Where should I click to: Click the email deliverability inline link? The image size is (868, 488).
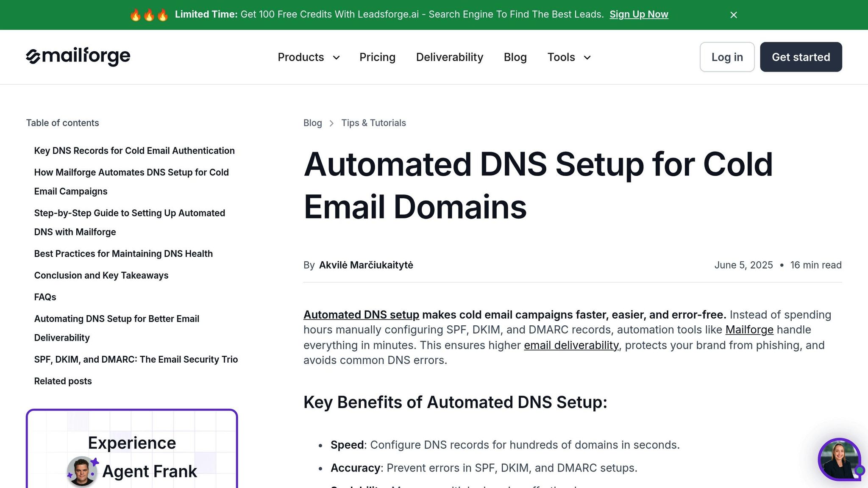(571, 345)
